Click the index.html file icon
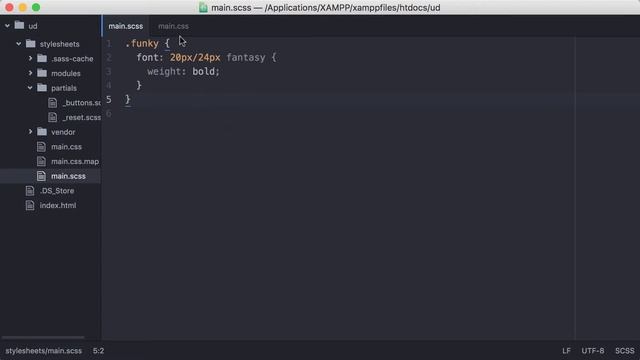The height and width of the screenshot is (360, 640). point(30,205)
